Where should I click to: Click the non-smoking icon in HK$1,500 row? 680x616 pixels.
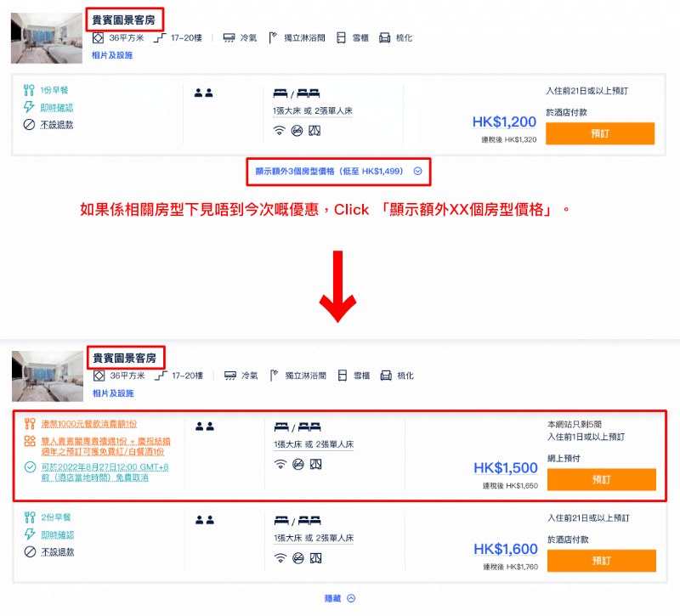[x=298, y=464]
